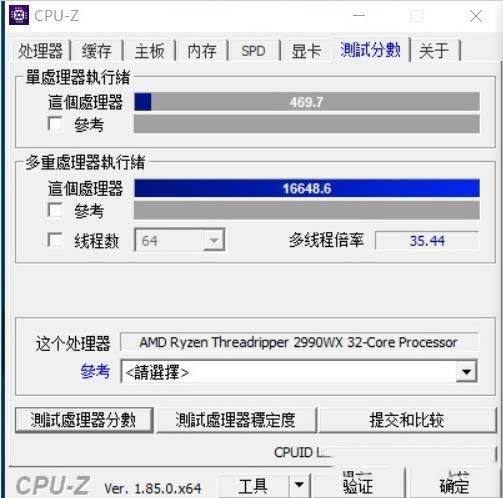The width and height of the screenshot is (503, 498).
Task: Switch to the 显卡 tab
Action: point(306,51)
